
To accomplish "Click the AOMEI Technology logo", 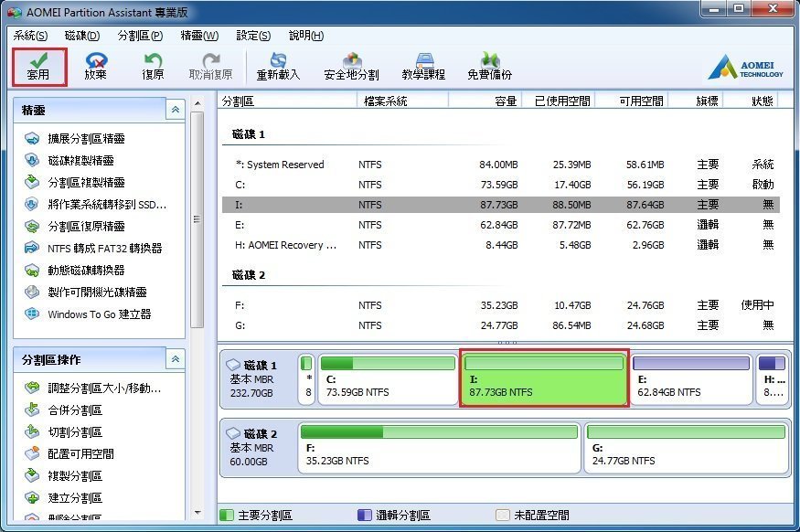I will click(745, 68).
